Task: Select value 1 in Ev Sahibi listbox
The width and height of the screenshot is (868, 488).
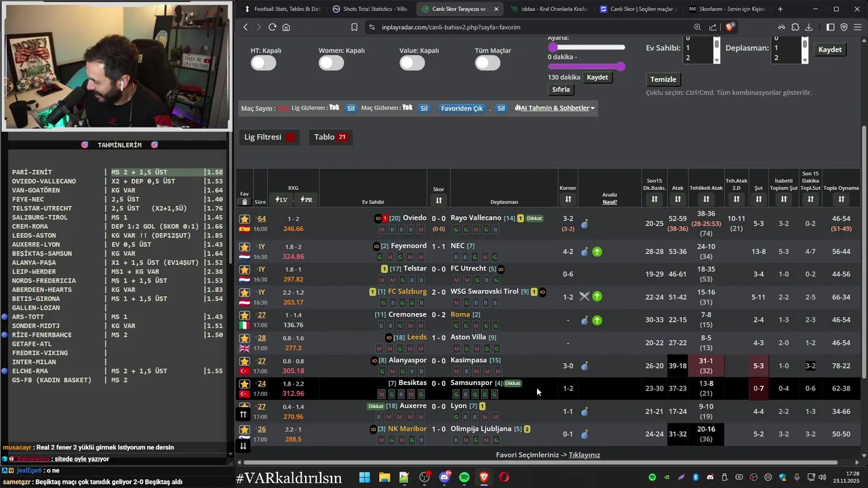Action: tap(698, 48)
